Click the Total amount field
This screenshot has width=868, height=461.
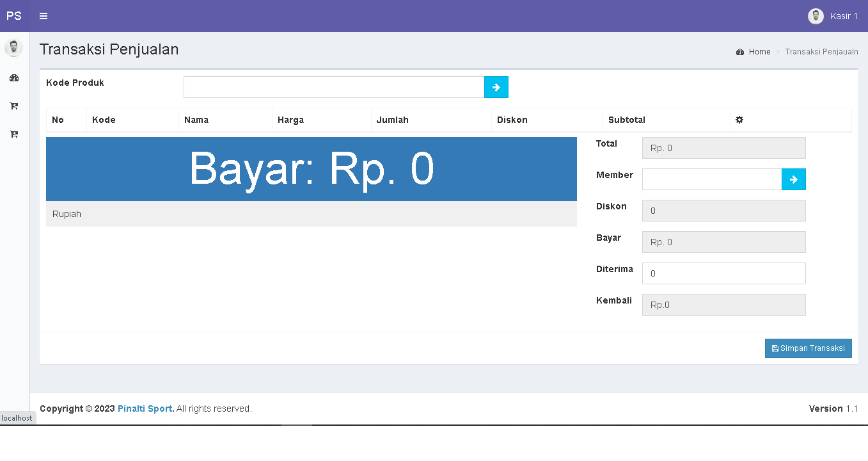[723, 148]
